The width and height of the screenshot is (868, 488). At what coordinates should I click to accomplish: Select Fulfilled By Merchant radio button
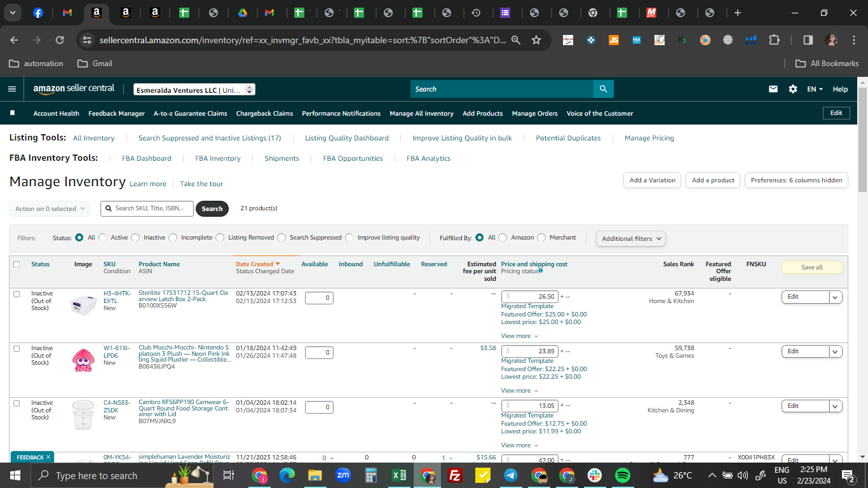point(541,238)
